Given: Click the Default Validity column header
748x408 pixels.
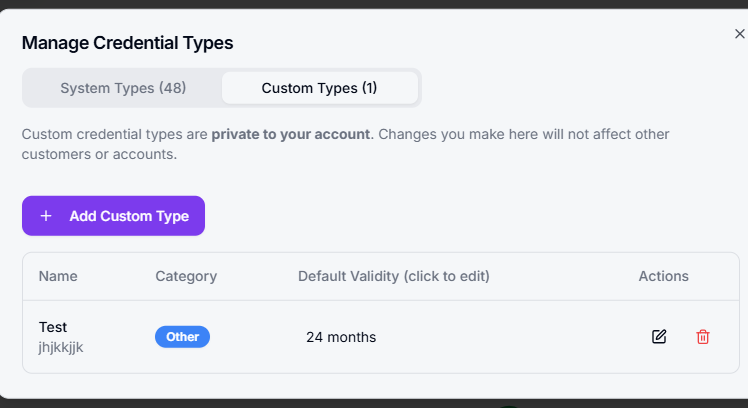Looking at the screenshot, I should [393, 276].
